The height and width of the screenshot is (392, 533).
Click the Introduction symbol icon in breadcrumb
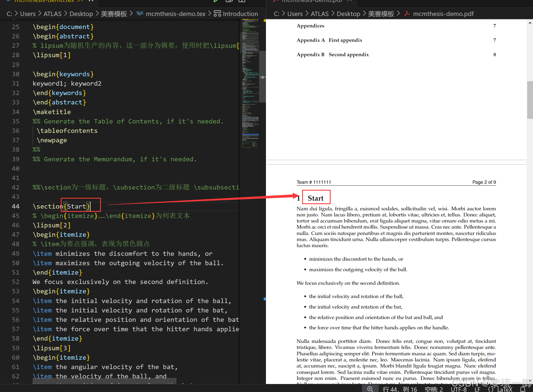[x=217, y=14]
